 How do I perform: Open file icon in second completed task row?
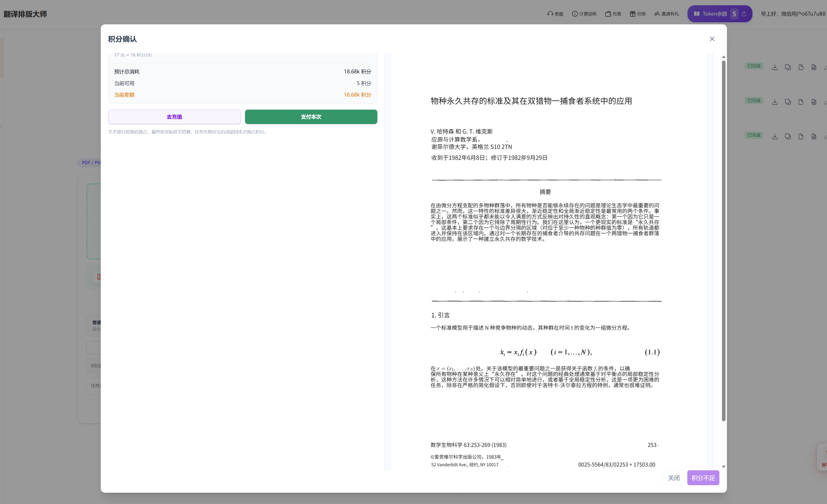click(x=801, y=102)
